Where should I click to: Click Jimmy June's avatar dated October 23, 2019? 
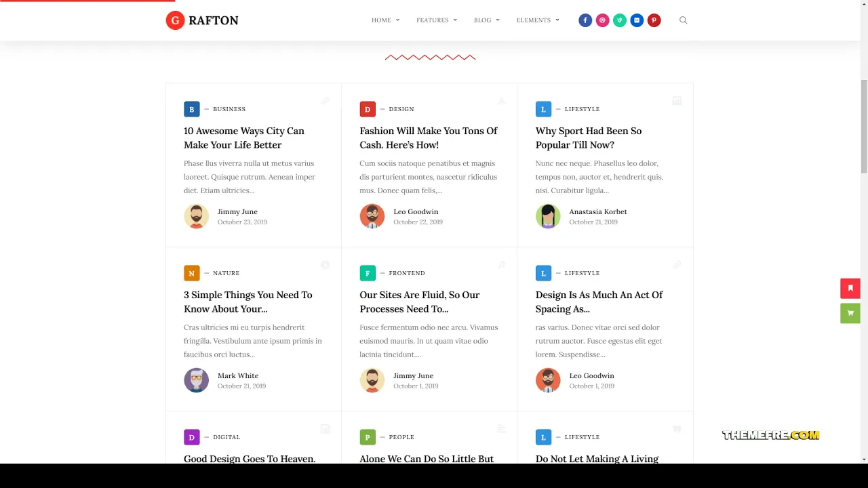(x=197, y=216)
